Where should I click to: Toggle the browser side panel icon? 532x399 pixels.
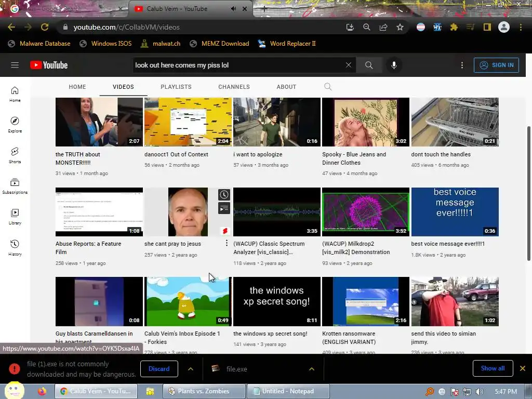(x=487, y=27)
